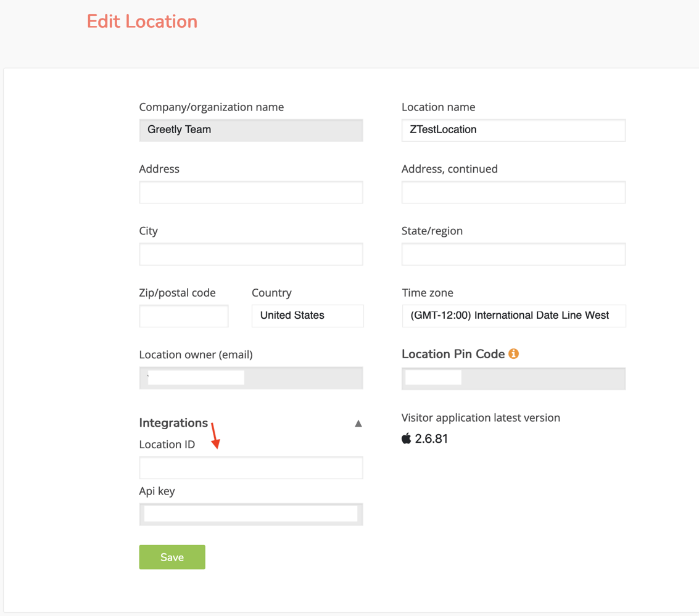Select the Address, continued input field
Screen dimensions: 699x616
click(514, 192)
